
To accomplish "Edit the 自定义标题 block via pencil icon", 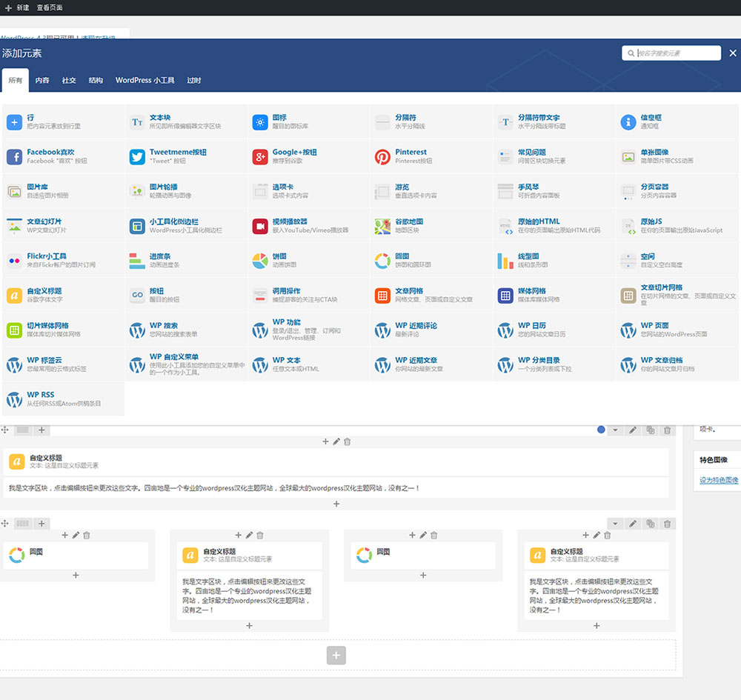I will (x=338, y=441).
